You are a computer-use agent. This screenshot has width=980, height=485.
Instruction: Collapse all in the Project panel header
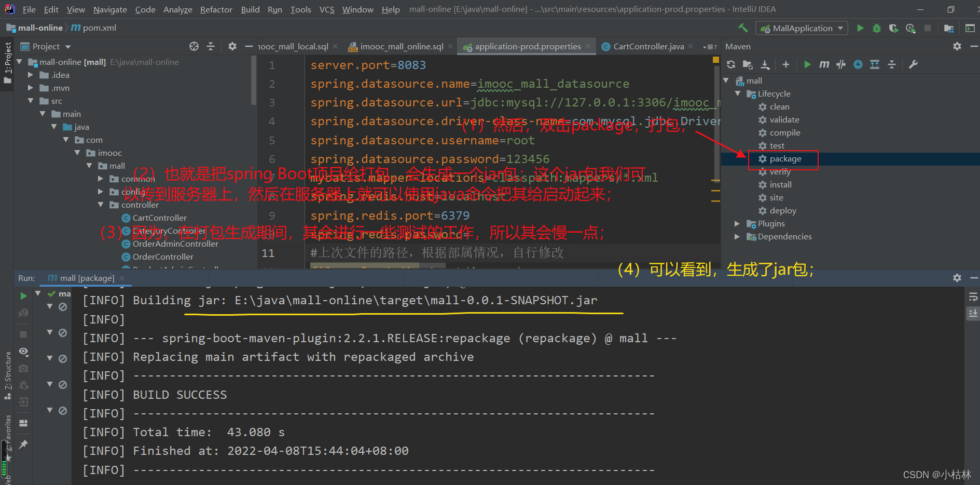point(211,46)
